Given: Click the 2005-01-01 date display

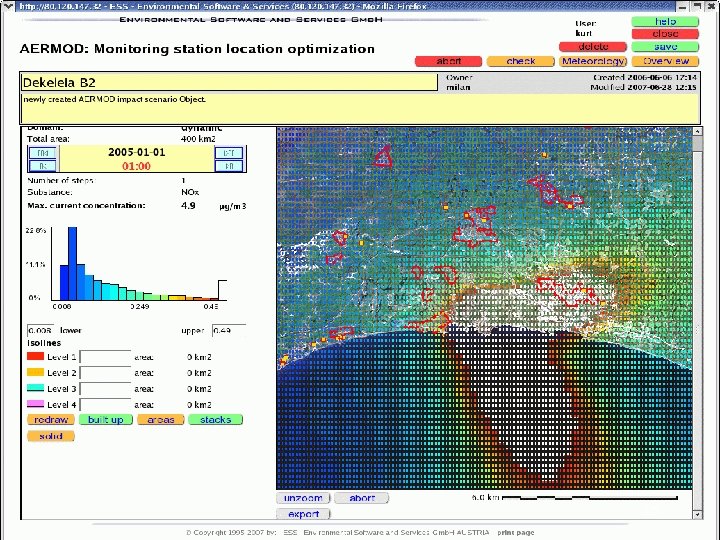Looking at the screenshot, I should pyautogui.click(x=136, y=152).
